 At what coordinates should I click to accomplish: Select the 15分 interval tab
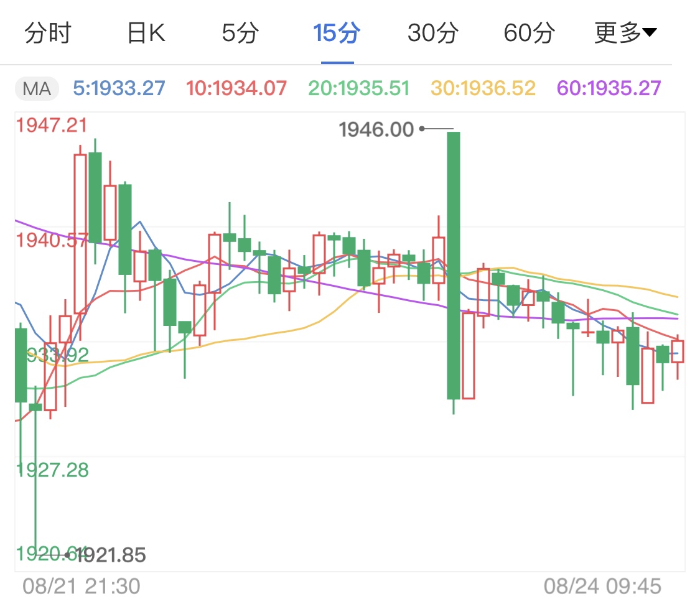337,34
